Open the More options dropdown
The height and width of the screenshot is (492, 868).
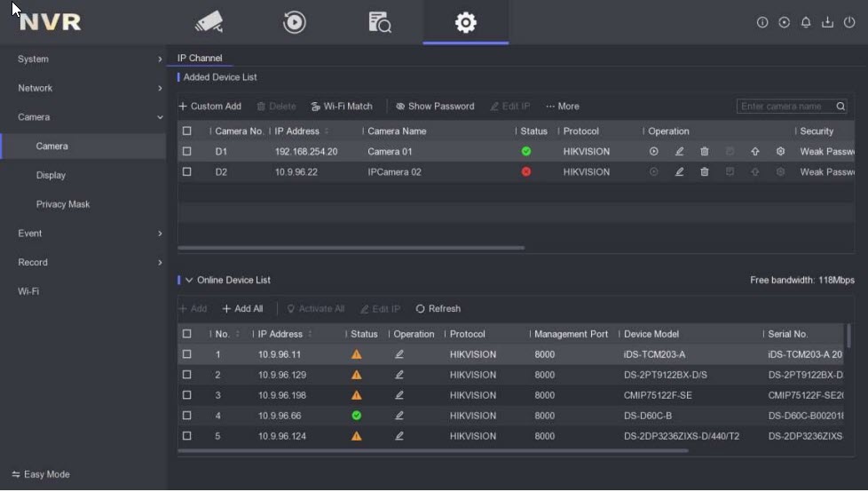click(563, 107)
